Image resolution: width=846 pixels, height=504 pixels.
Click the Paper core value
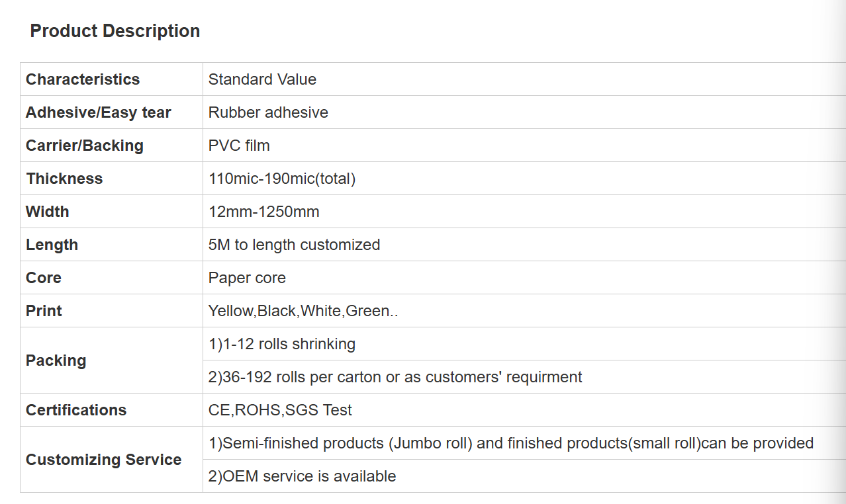tap(247, 278)
